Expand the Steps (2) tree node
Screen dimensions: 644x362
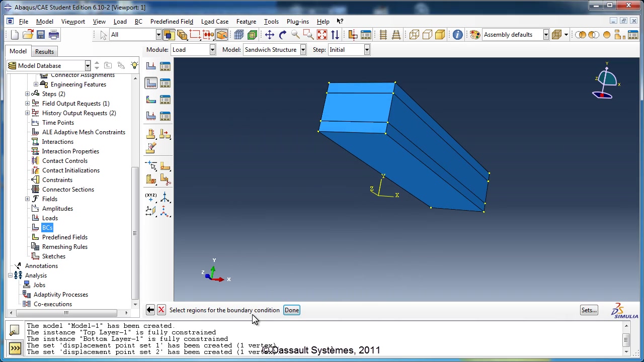coord(27,94)
